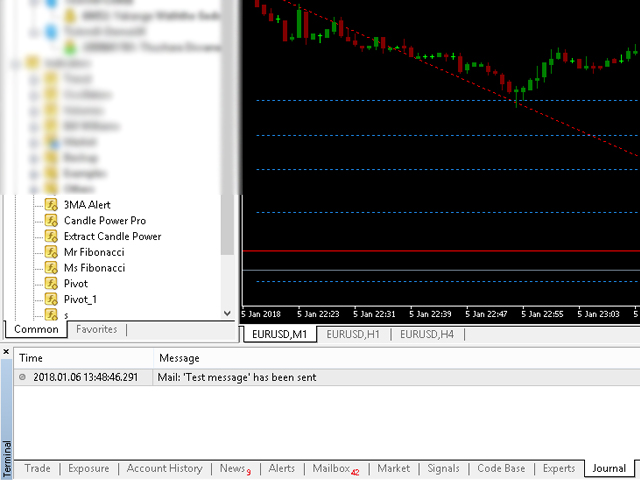Image resolution: width=640 pixels, height=480 pixels.
Task: Click the Mr Fibonacci indicator icon
Action: click(x=51, y=252)
